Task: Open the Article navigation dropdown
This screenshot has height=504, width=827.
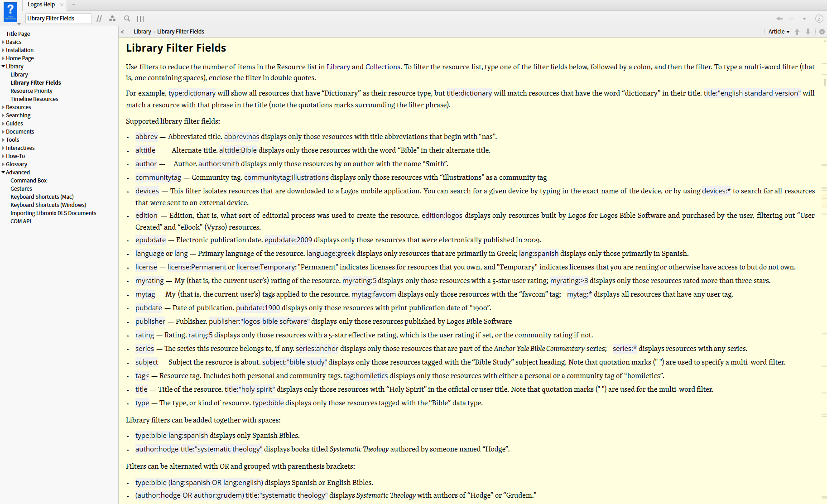Action: coord(779,32)
